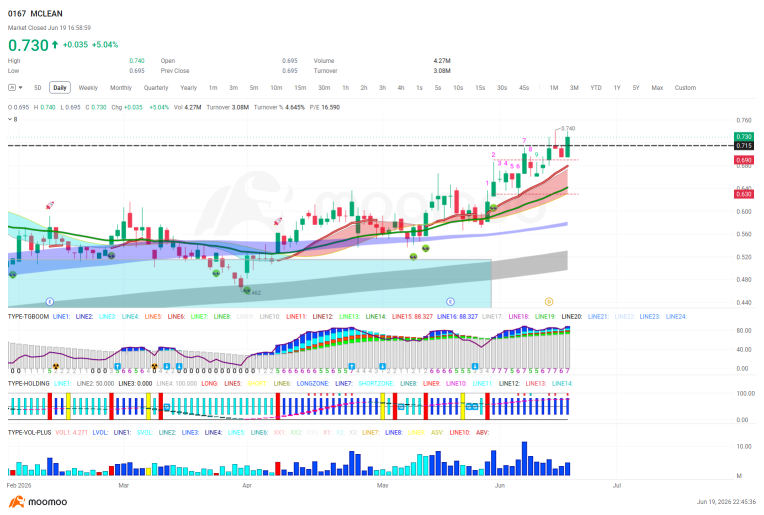The image size is (764, 515).
Task: Click the first blue up-arrow icon in TGBOOM
Action: click(x=117, y=366)
